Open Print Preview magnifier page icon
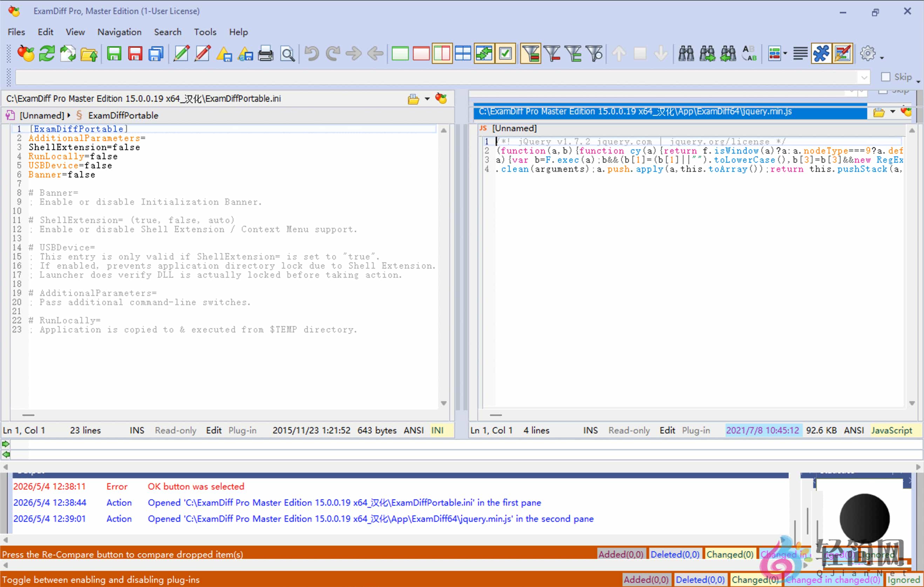Screen dimensions: 924x587 (287, 54)
